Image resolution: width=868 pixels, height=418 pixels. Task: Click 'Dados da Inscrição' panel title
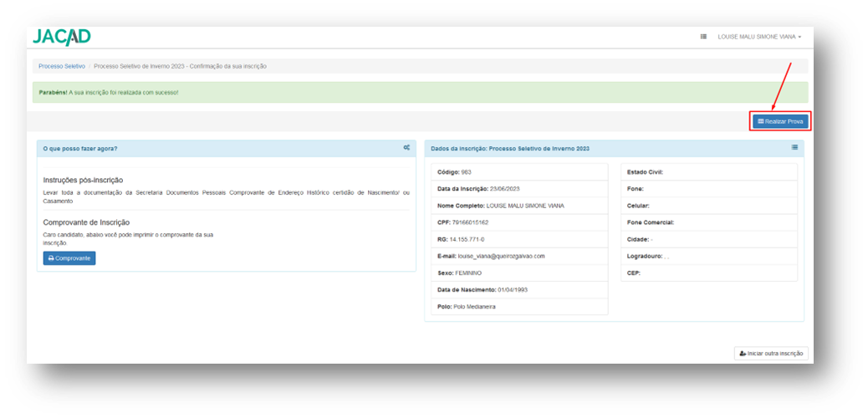510,148
